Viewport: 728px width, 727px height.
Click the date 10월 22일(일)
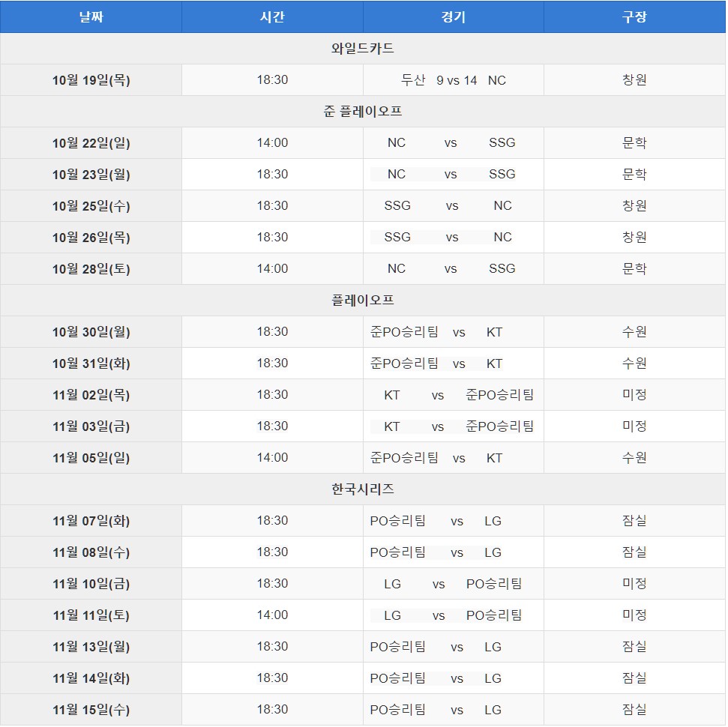[91, 143]
